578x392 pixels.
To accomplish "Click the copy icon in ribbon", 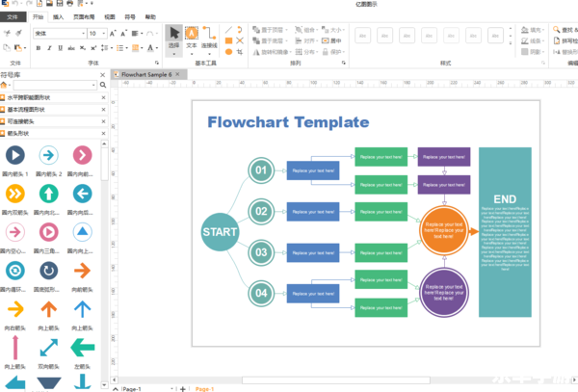I will tap(7, 47).
